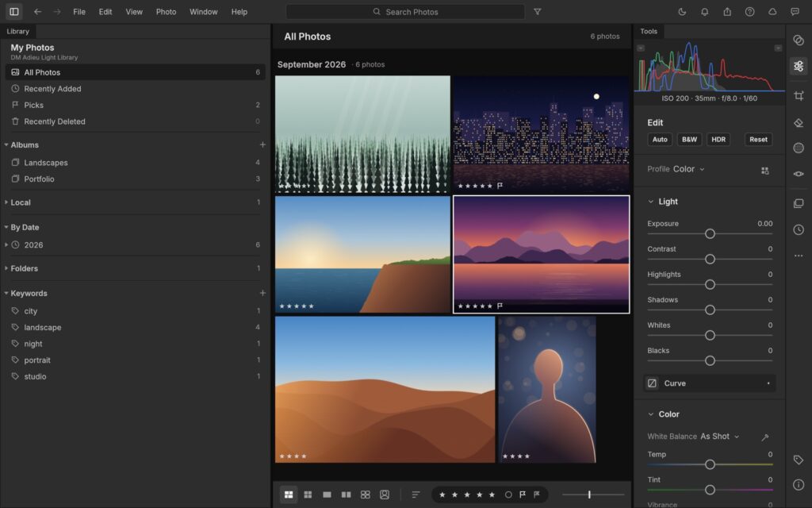The width and height of the screenshot is (812, 508).
Task: Open the Edit sliders panel icon
Action: click(799, 67)
